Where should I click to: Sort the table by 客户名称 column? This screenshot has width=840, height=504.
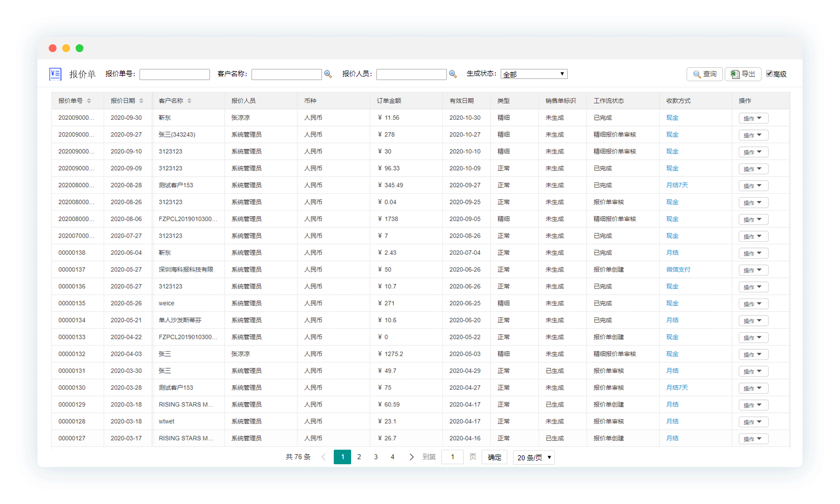tap(189, 101)
